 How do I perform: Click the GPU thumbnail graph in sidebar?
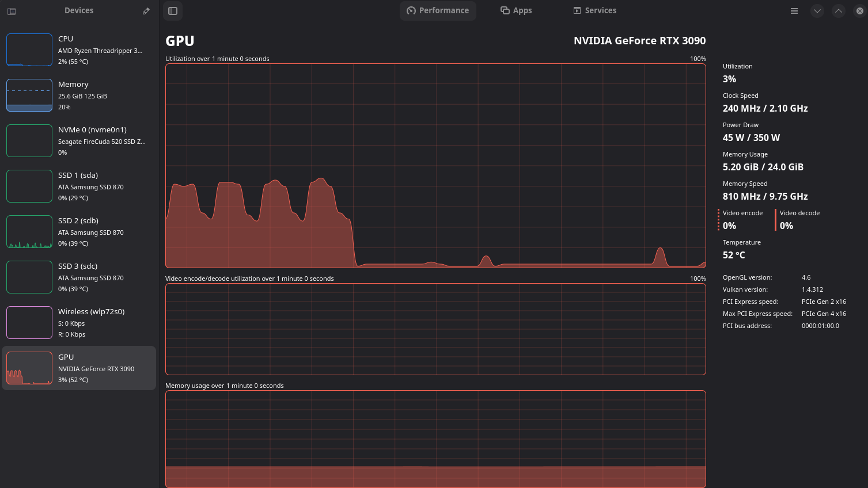click(x=29, y=368)
